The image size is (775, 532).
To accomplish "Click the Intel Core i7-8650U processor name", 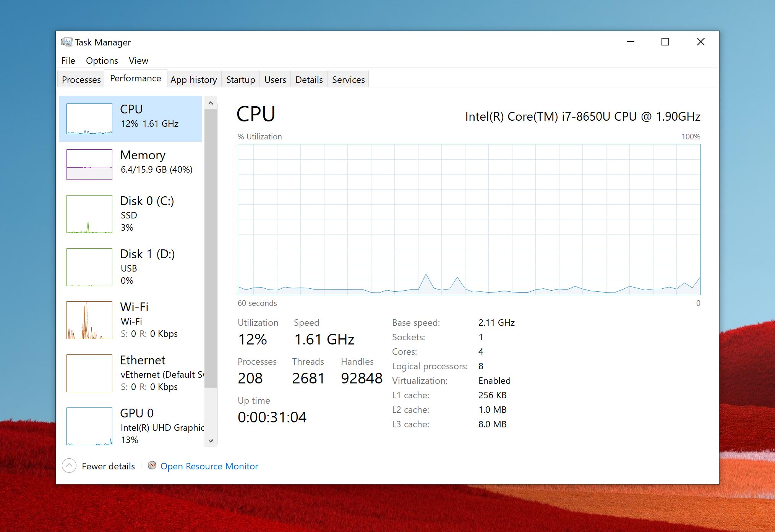I will click(x=583, y=116).
